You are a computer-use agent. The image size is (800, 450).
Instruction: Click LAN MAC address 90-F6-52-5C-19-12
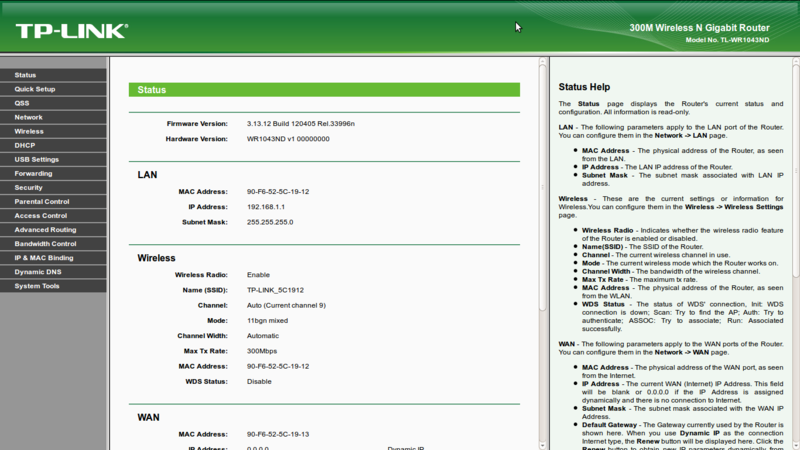[278, 192]
